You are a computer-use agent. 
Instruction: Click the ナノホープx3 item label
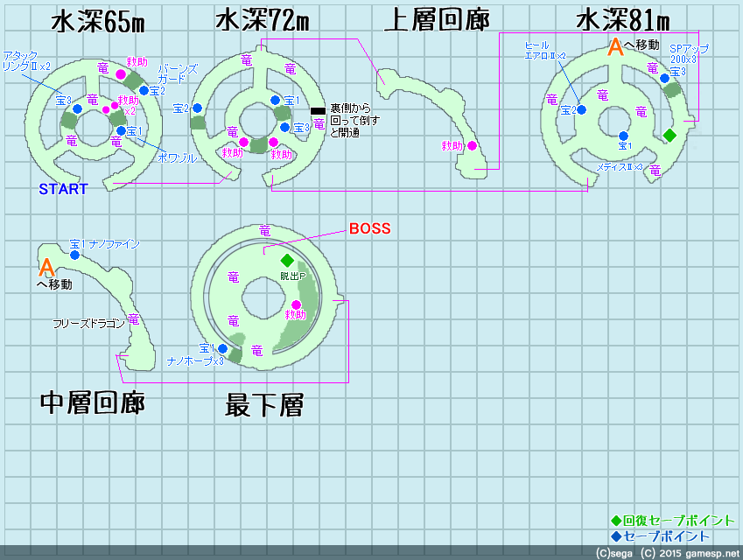195,361
